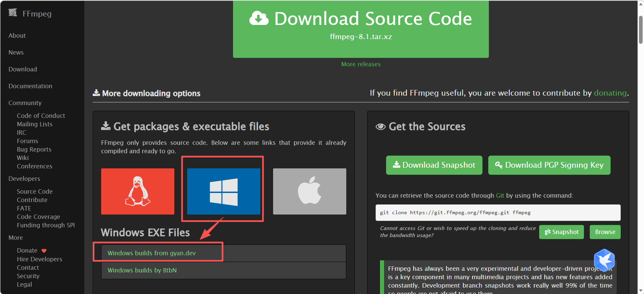Open Download in the sidebar
644x294 pixels.
pyautogui.click(x=23, y=69)
